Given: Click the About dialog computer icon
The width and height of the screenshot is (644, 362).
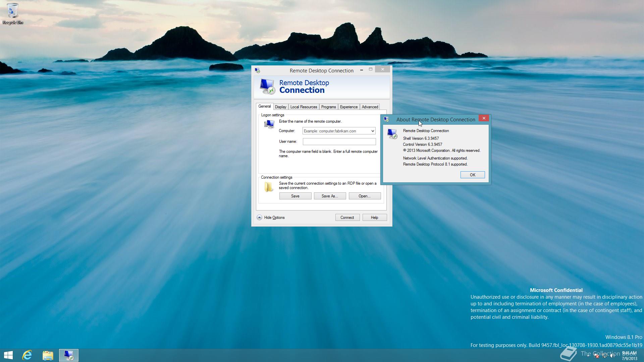Looking at the screenshot, I should (392, 134).
